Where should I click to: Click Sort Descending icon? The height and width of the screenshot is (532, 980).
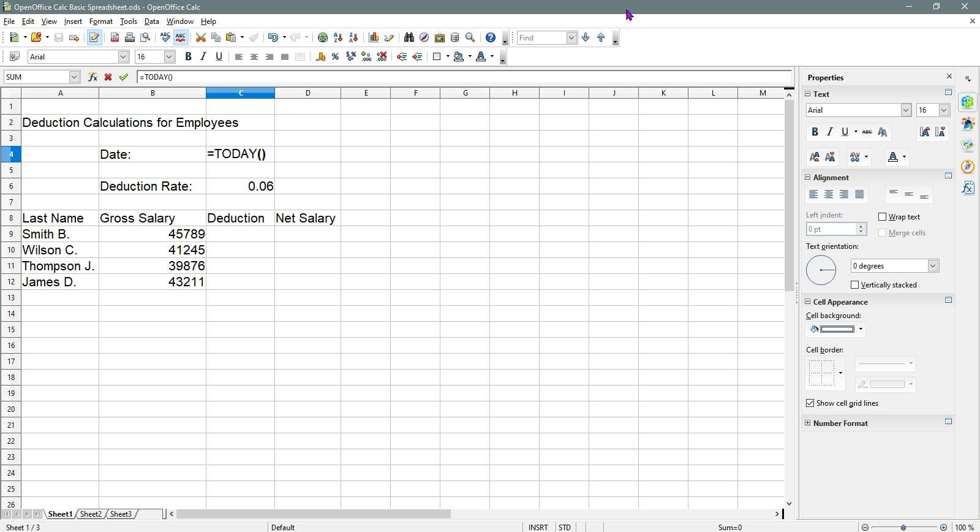coord(353,37)
